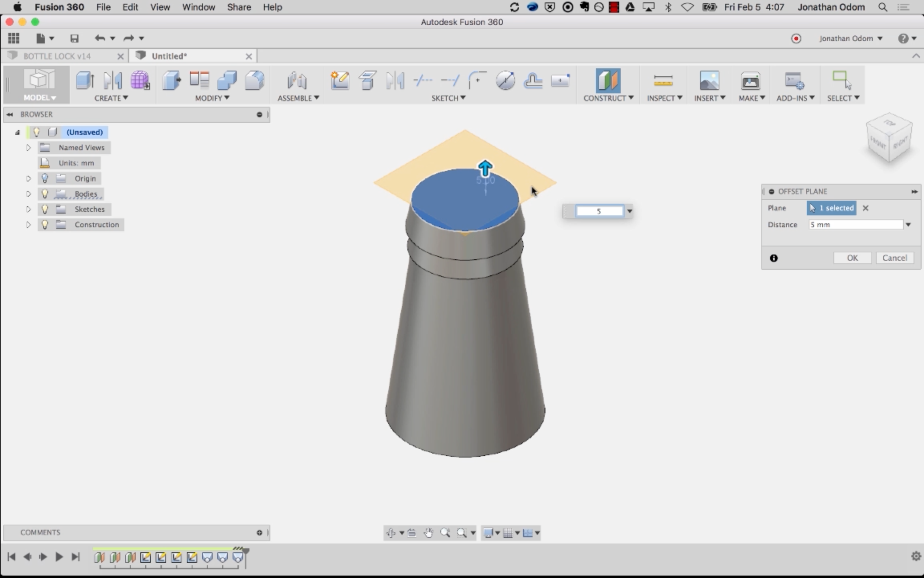924x578 pixels.
Task: Select the Create Form purple icon
Action: 140,80
